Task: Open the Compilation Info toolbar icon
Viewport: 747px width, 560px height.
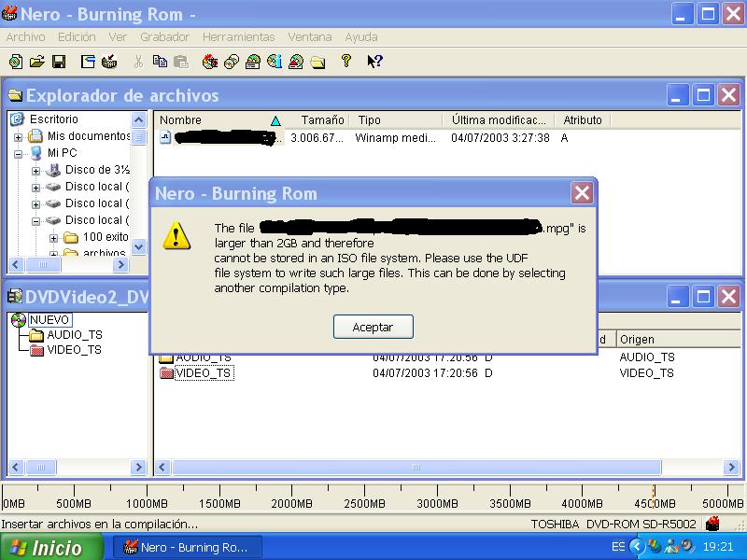Action: point(88,62)
